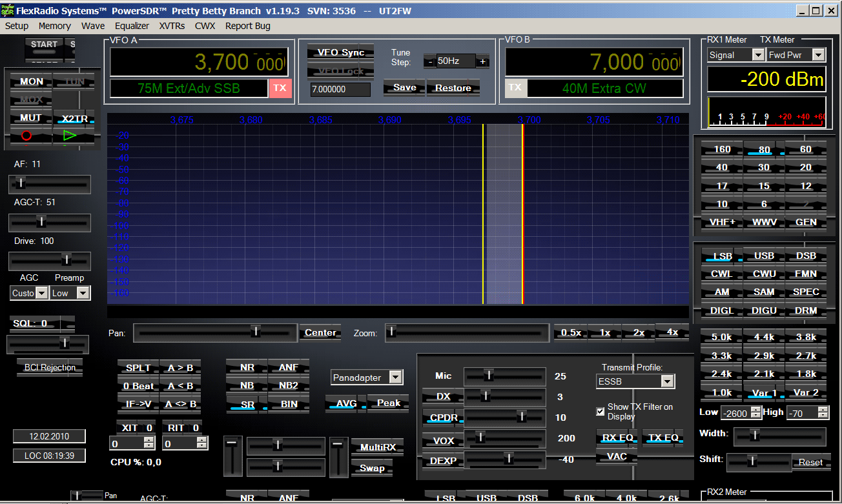Open the Setup menu
Screen dimensions: 842x504
pos(17,26)
